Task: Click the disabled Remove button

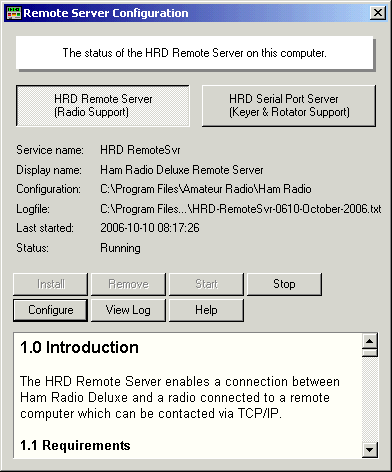Action: pos(128,284)
